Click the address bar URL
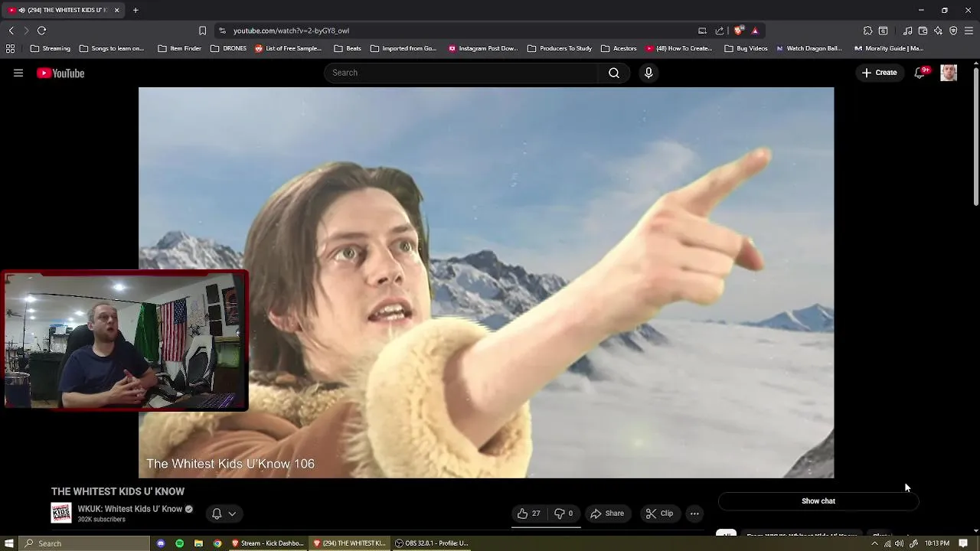 pos(291,31)
